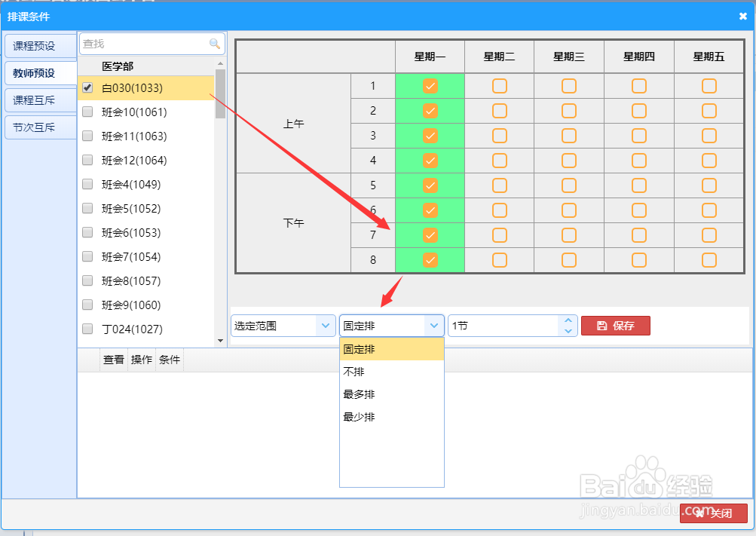This screenshot has height=536, width=756.
Task: Enable the 星期三 period 2 checkbox
Action: (569, 110)
